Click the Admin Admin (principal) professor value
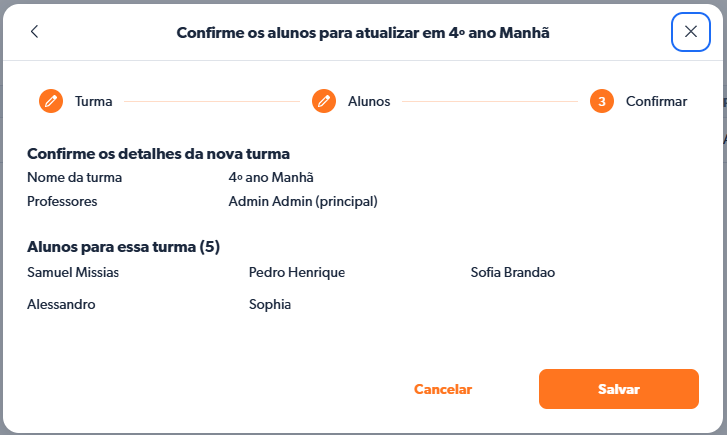Screen dimensions: 727x435 click(x=303, y=201)
